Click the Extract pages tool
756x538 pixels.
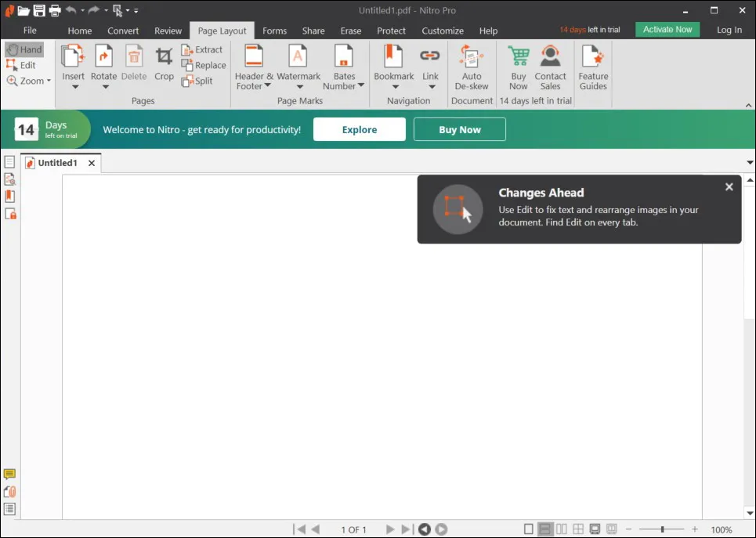[x=203, y=49]
